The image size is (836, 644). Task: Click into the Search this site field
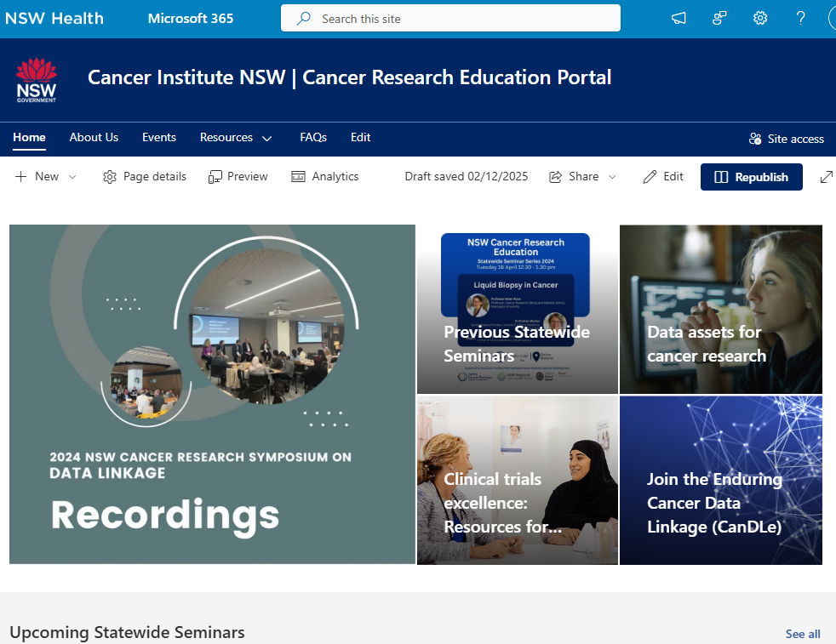click(450, 19)
